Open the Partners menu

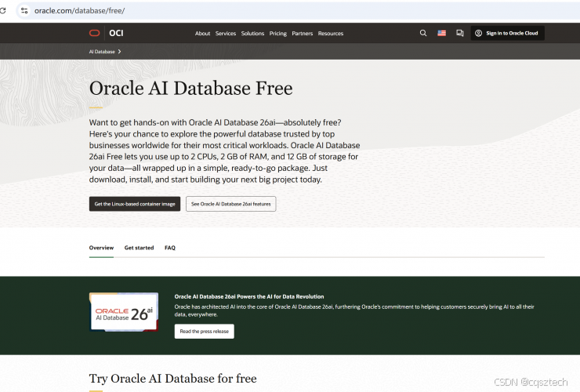coord(303,33)
